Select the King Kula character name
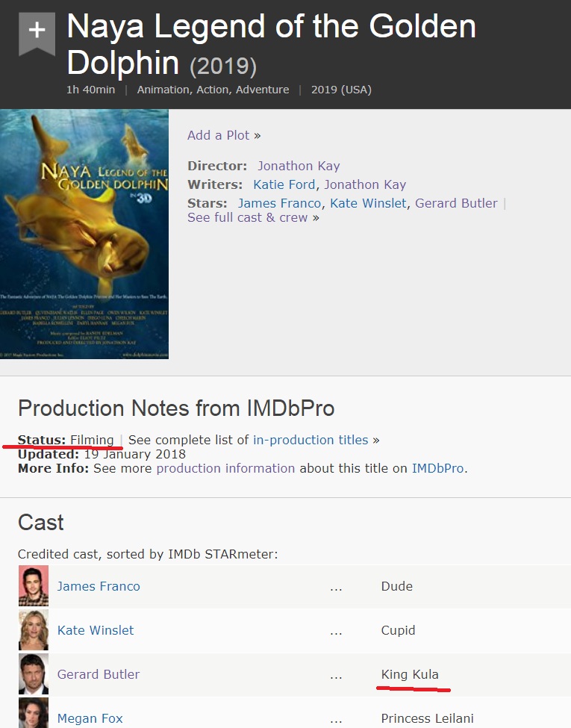This screenshot has width=571, height=728. tap(410, 674)
